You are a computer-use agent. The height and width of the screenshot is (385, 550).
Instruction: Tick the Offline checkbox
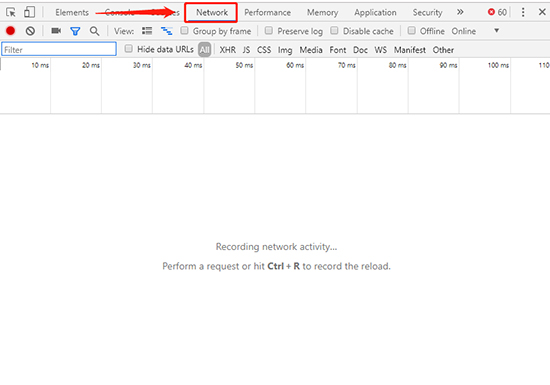(x=411, y=31)
